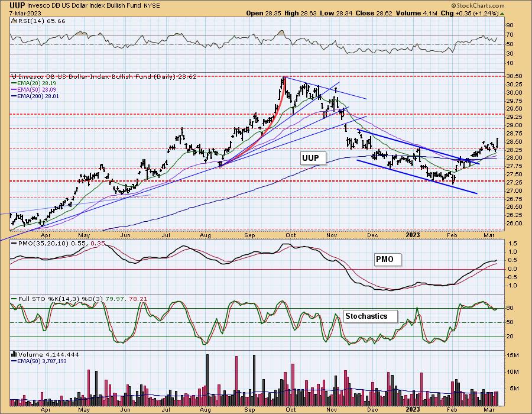Click the Volume 4.1M header value

click(x=417, y=13)
